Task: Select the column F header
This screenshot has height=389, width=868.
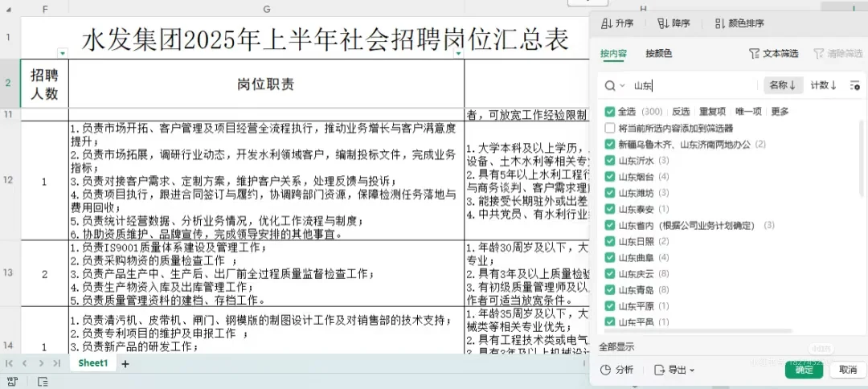Action: coord(45,9)
